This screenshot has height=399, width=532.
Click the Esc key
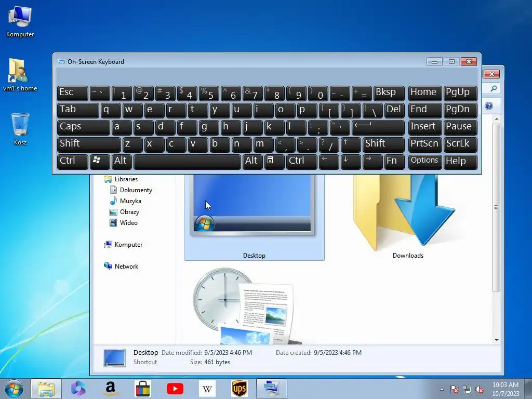point(72,94)
